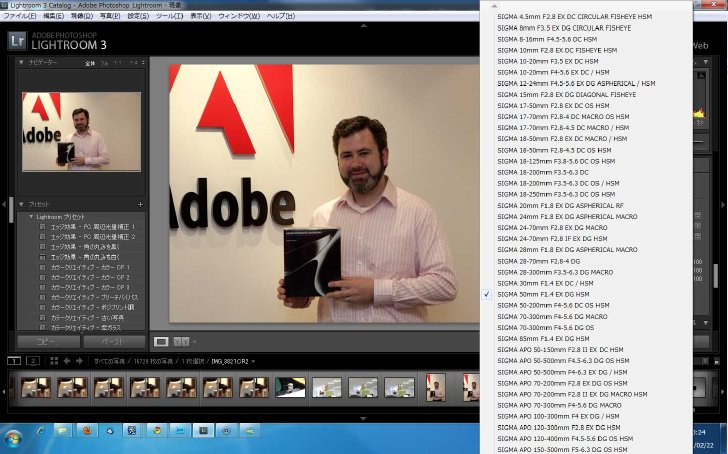Go back with the left arrow icon
The height and width of the screenshot is (454, 728).
(67, 361)
